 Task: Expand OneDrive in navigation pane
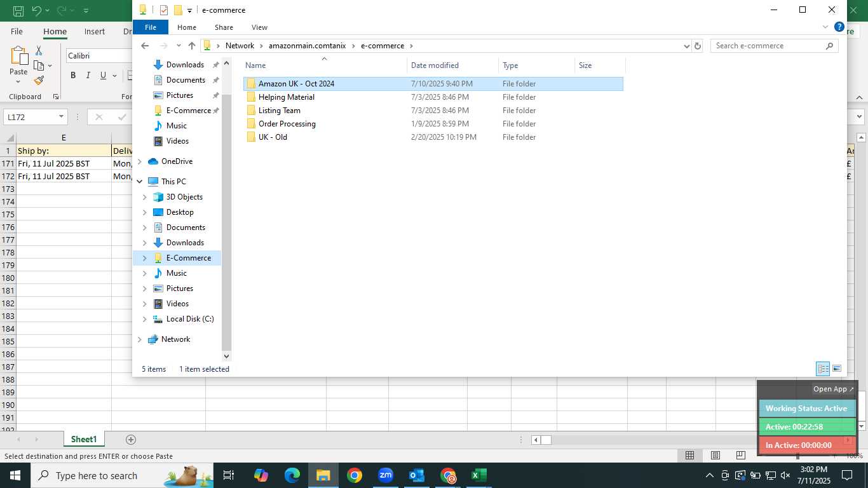pos(140,161)
